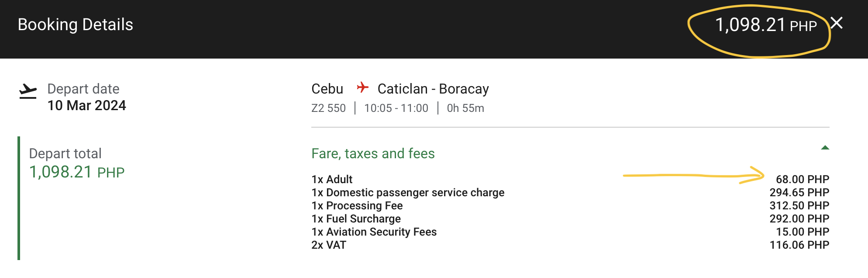
Task: Close the Booking Details panel
Action: click(836, 23)
